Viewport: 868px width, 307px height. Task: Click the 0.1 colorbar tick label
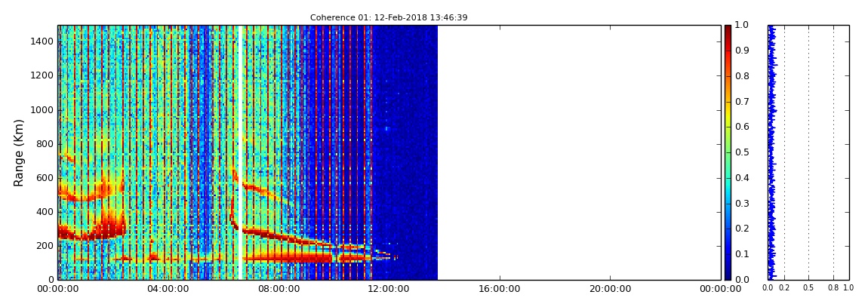(x=740, y=254)
